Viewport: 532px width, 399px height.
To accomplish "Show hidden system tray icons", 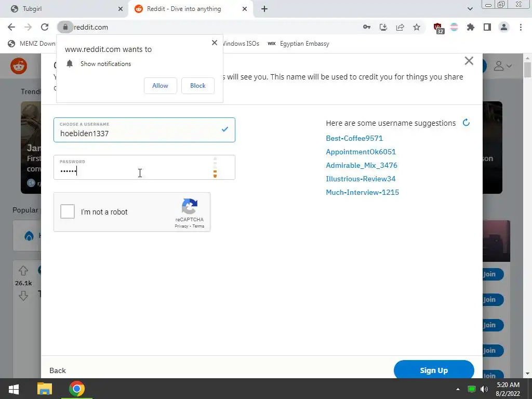I will pos(458,389).
